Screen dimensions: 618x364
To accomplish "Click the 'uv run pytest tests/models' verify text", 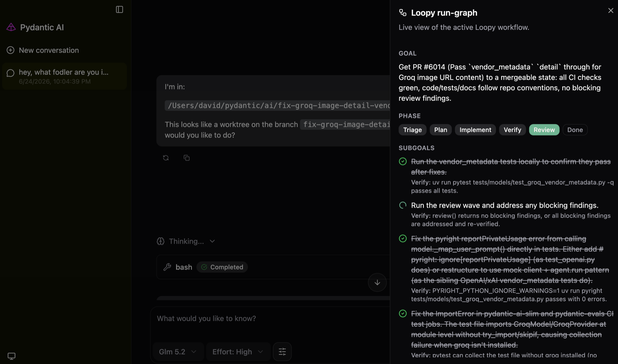I will click(512, 186).
